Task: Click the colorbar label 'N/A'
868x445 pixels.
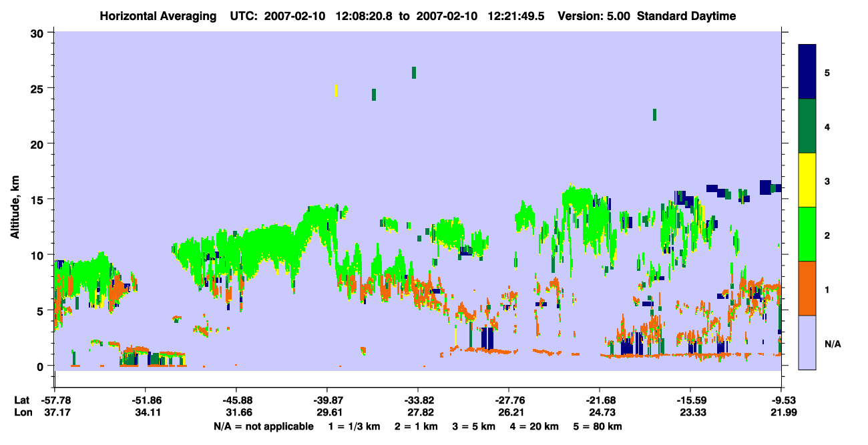Action: tap(833, 344)
